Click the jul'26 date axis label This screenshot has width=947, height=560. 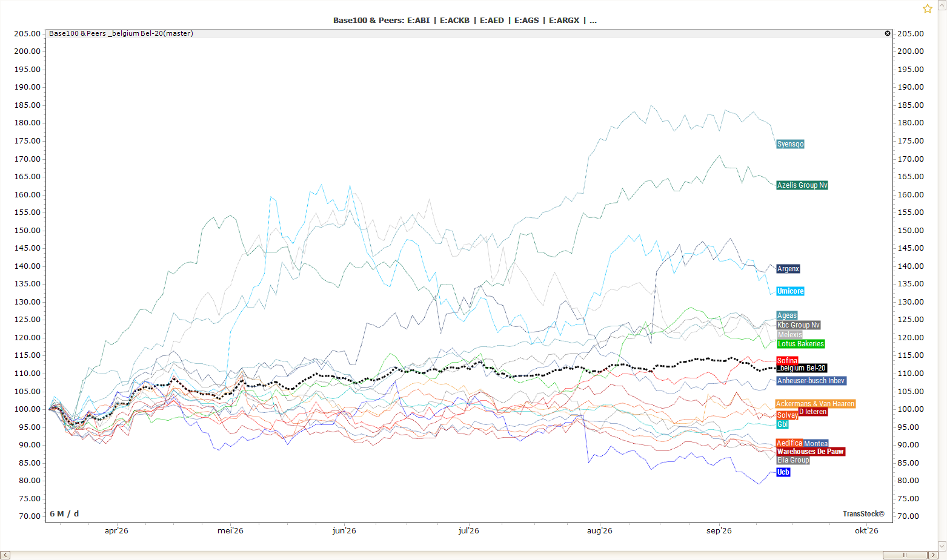(x=468, y=531)
